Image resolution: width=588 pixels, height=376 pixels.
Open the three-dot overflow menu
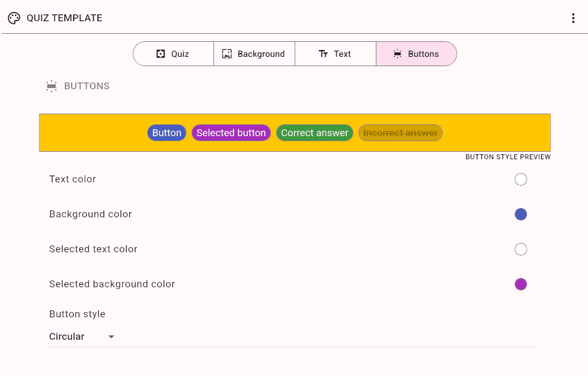(x=573, y=18)
